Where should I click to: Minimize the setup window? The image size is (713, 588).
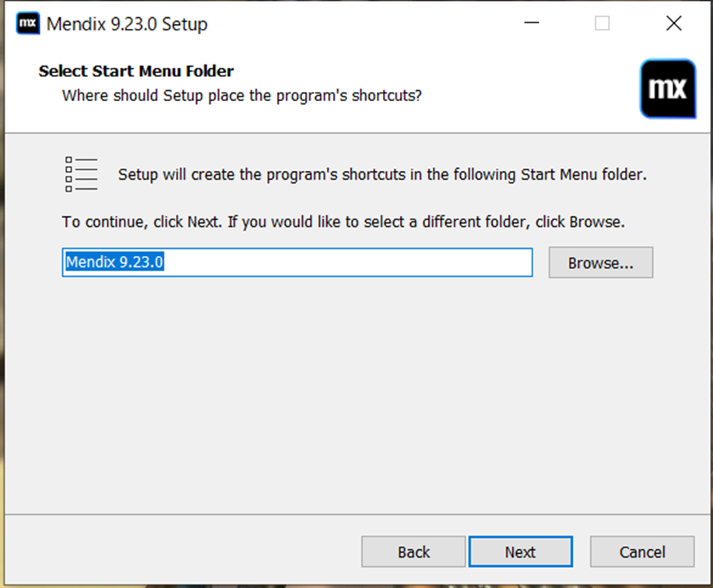click(532, 23)
